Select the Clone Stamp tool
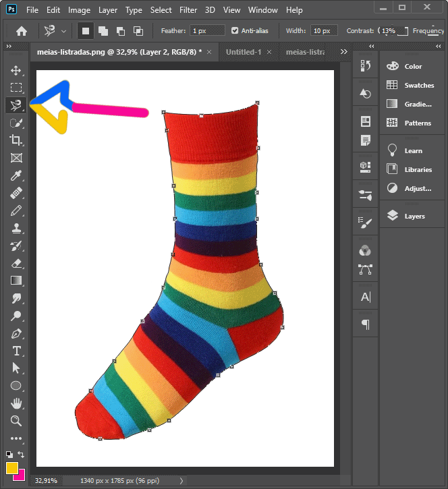The image size is (448, 489). click(x=16, y=228)
